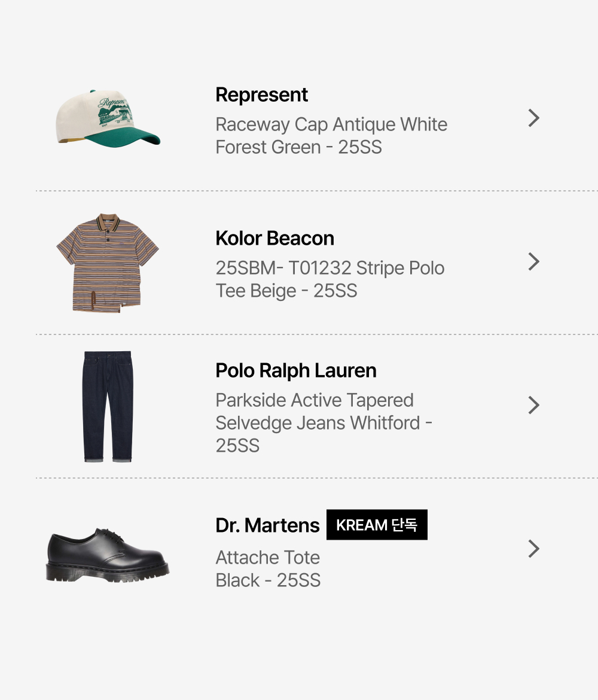
Task: Open the Represent cap row chevron
Action: (534, 118)
